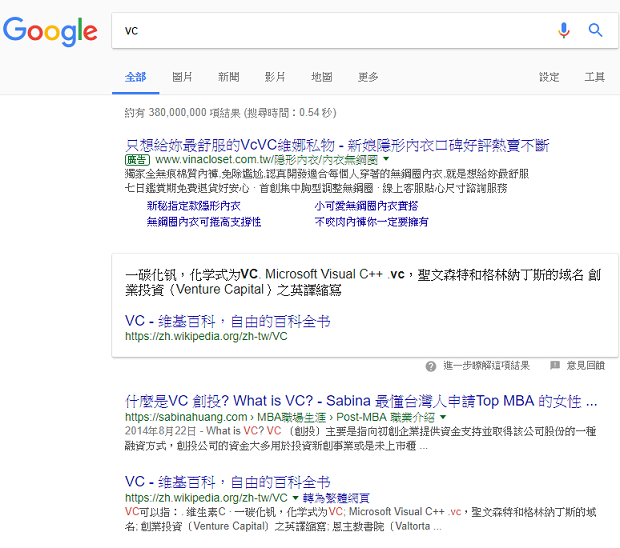Switch to the 新聞 tab
The width and height of the screenshot is (620, 548).
click(x=229, y=77)
